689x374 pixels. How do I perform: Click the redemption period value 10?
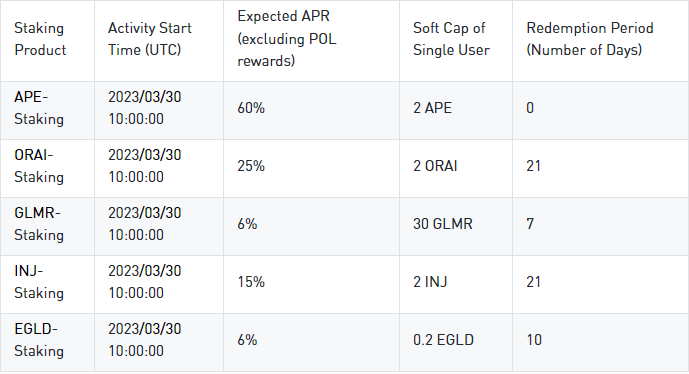pyautogui.click(x=534, y=340)
